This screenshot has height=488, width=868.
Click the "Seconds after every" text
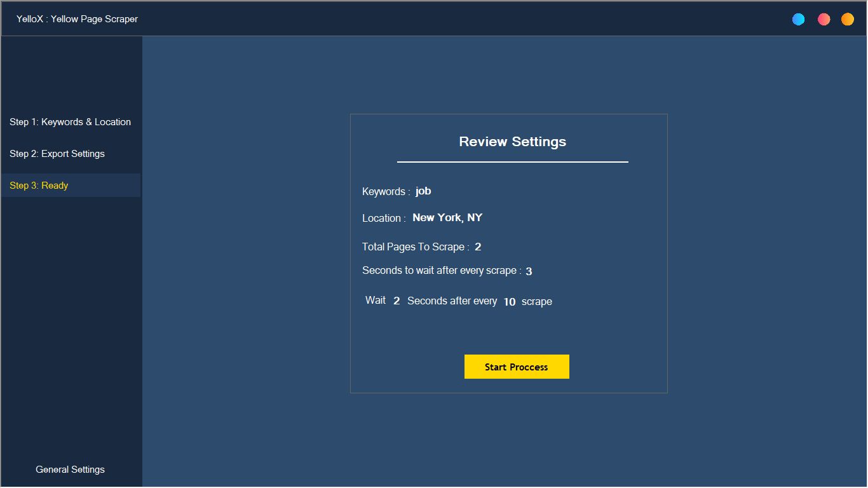(452, 301)
